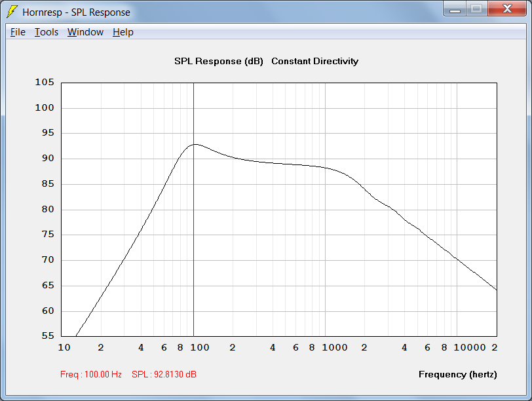532x401 pixels.
Task: Minimize the Hornresp SPL Response window
Action: [455, 9]
